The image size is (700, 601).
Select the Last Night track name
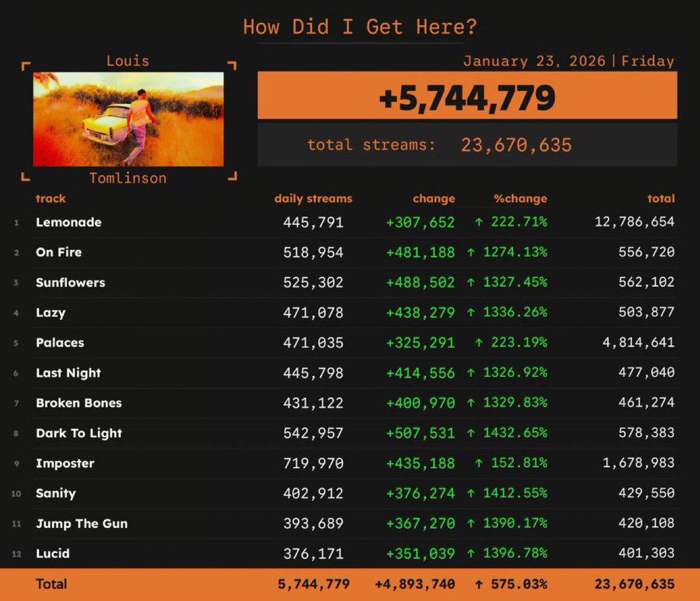point(68,373)
